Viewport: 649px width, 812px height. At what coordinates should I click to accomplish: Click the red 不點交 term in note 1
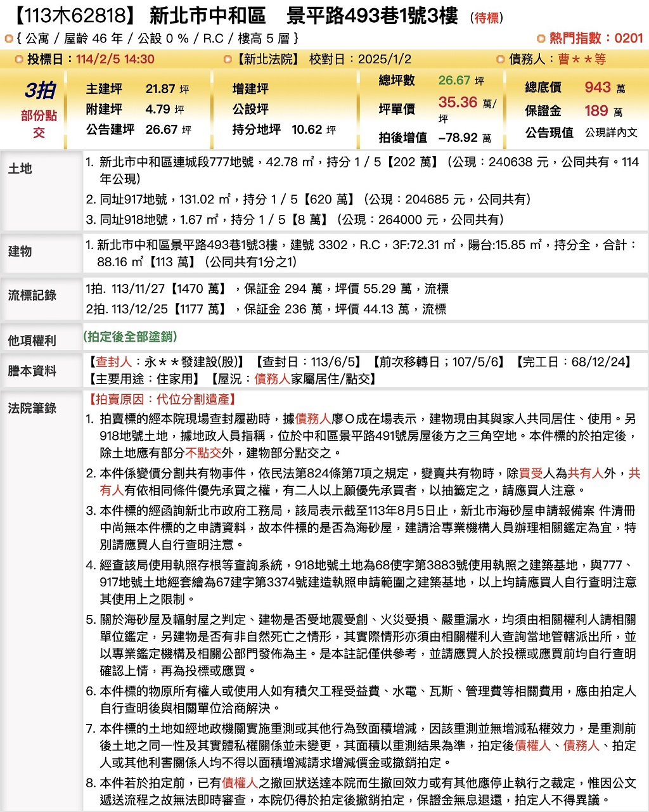[203, 453]
